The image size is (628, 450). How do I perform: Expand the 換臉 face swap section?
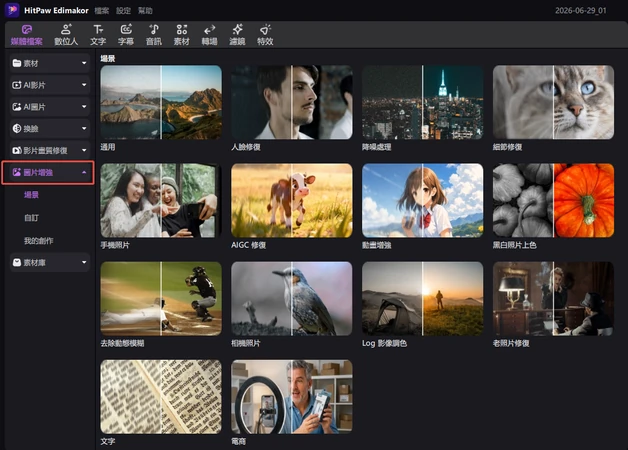pos(50,129)
